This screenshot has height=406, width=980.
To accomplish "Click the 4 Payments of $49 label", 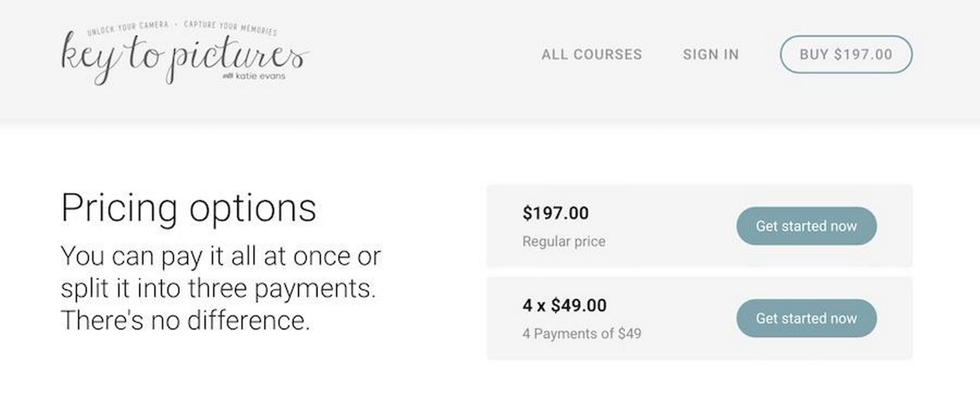I will click(x=581, y=334).
